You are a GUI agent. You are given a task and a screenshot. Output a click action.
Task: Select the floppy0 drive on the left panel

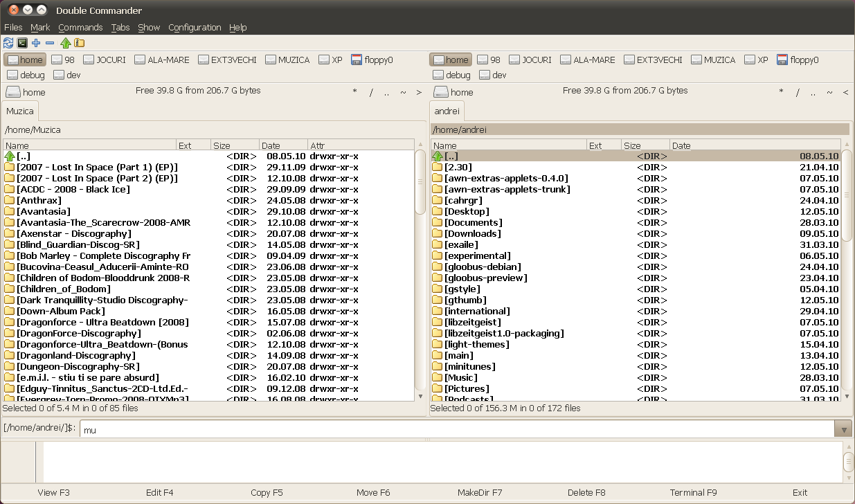[372, 60]
